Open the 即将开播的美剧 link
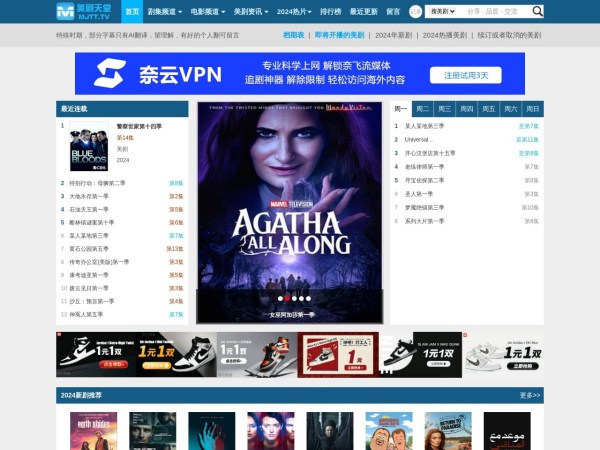 coord(339,35)
